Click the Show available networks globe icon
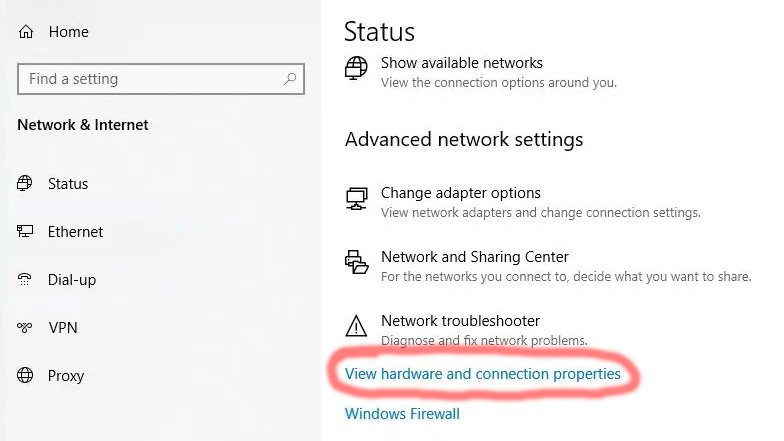The width and height of the screenshot is (784, 441). [356, 68]
